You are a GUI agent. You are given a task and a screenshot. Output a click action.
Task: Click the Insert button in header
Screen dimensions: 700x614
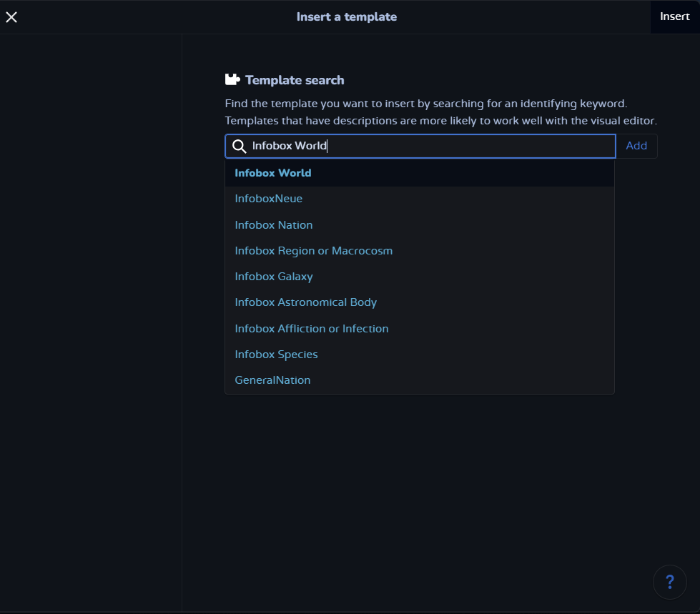pos(674,16)
